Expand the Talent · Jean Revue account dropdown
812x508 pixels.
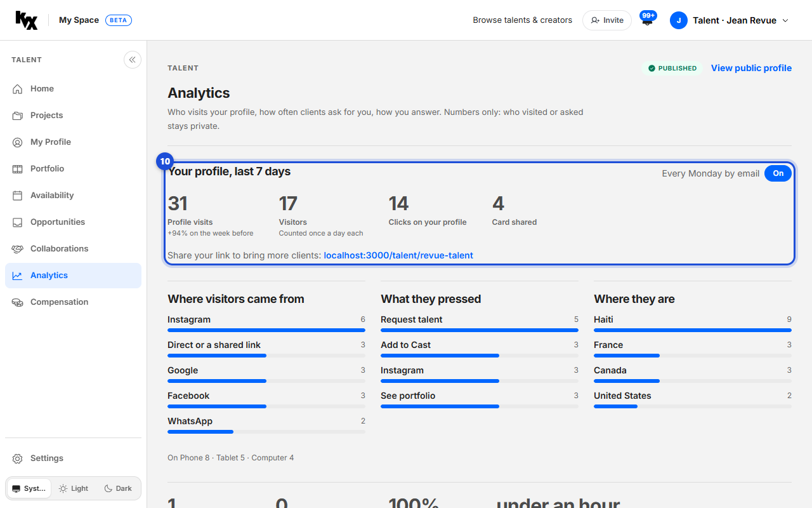730,20
